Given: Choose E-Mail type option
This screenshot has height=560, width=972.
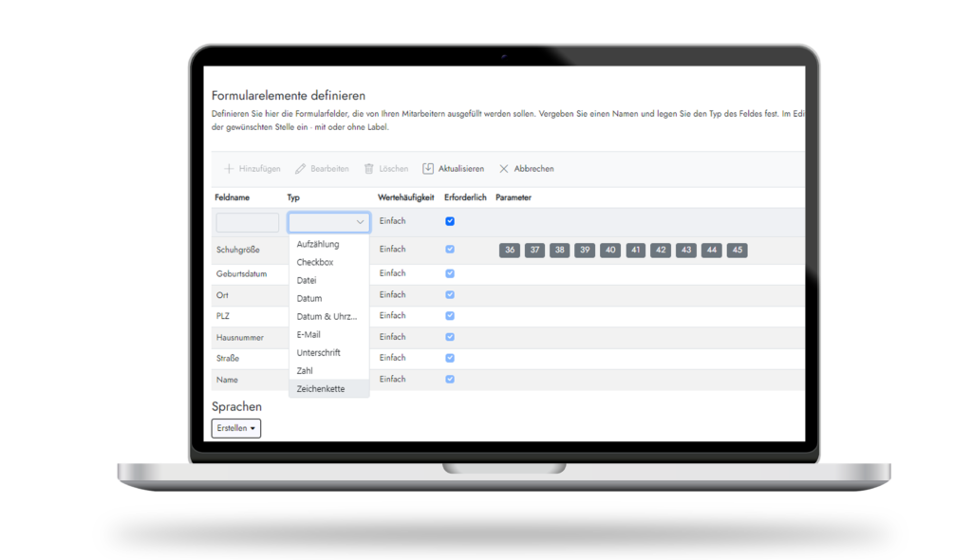Looking at the screenshot, I should [329, 334].
